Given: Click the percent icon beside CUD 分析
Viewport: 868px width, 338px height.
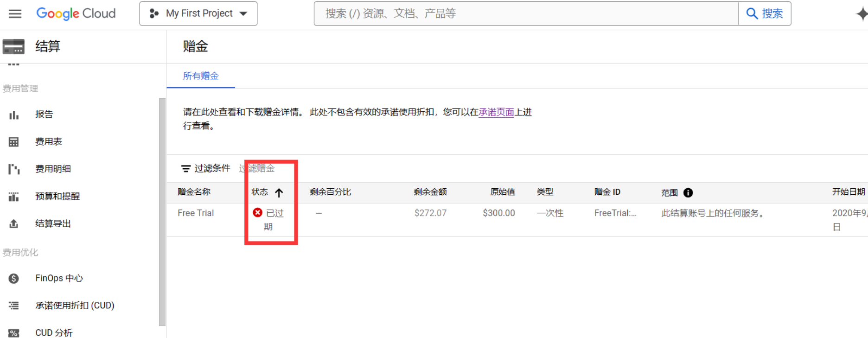Looking at the screenshot, I should coord(14,333).
